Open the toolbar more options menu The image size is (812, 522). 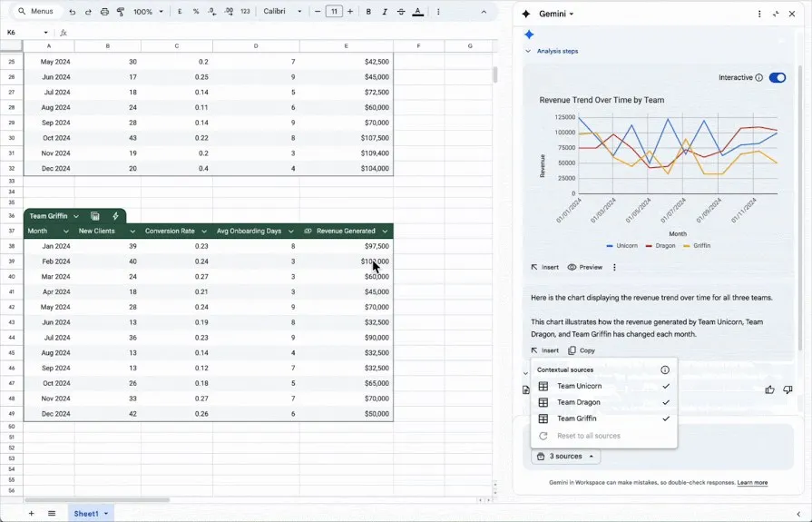tap(438, 12)
